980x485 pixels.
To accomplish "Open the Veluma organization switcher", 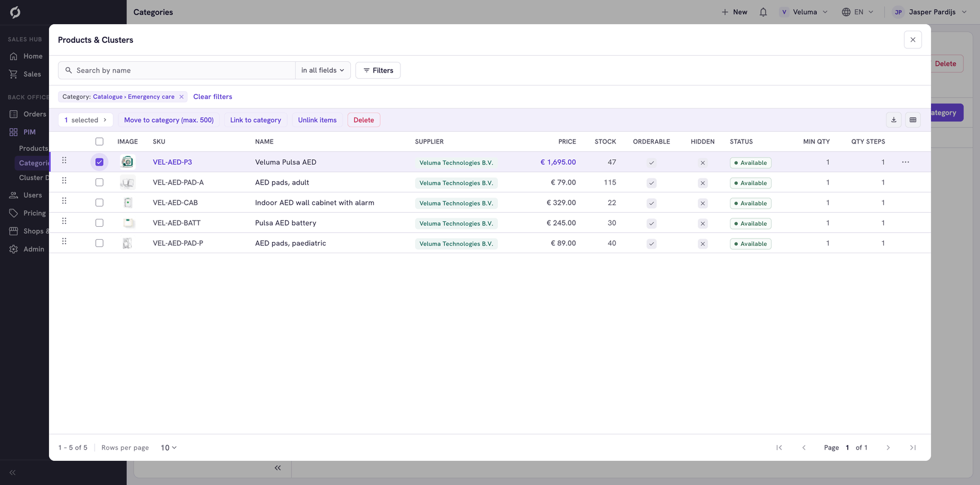I will point(804,12).
